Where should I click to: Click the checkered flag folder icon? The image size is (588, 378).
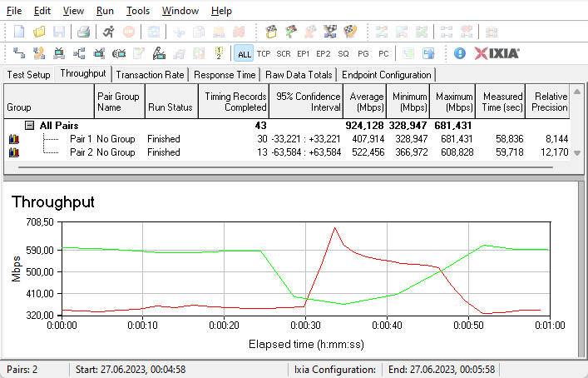(271, 32)
